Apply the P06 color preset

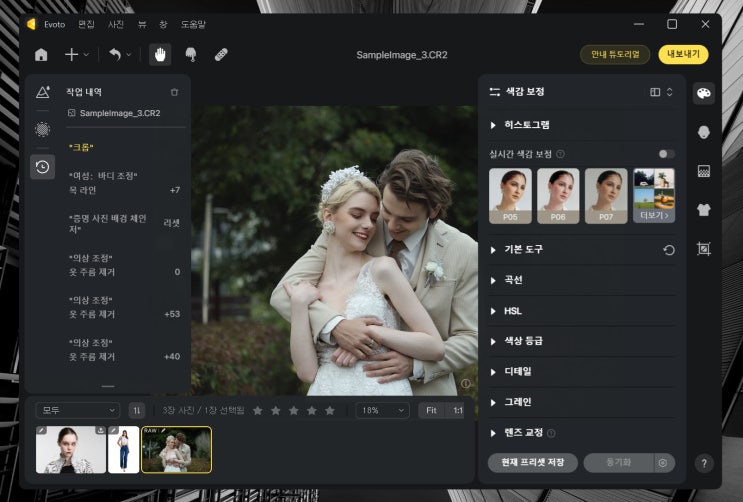tap(558, 196)
